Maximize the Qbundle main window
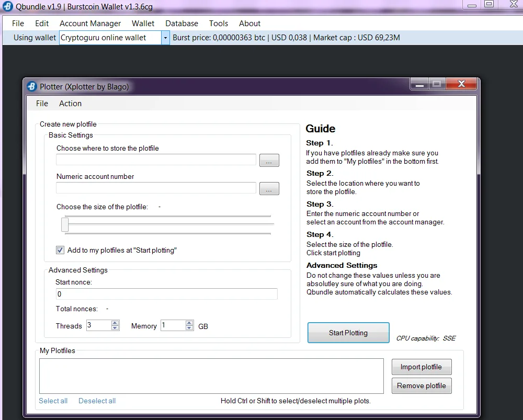 (490, 4)
